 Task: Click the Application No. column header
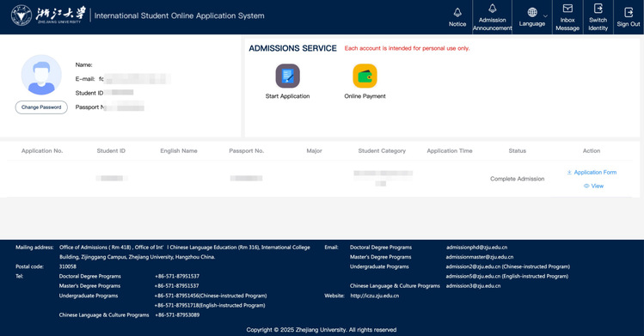[x=42, y=151]
